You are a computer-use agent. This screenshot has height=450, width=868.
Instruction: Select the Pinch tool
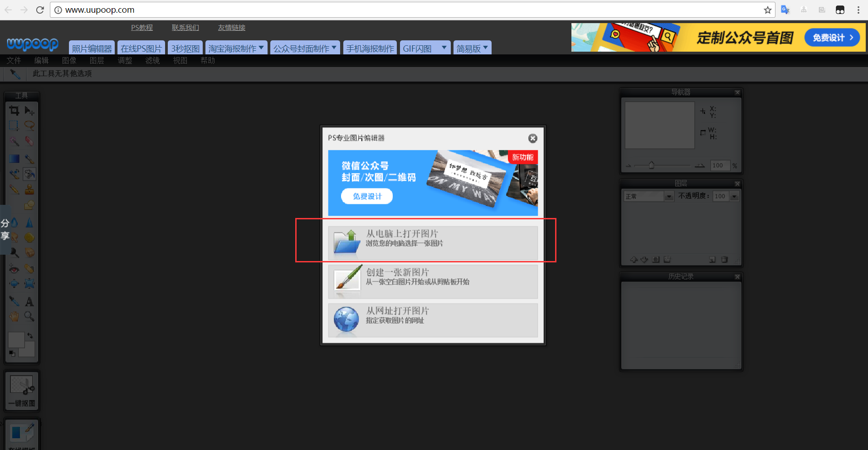29,284
